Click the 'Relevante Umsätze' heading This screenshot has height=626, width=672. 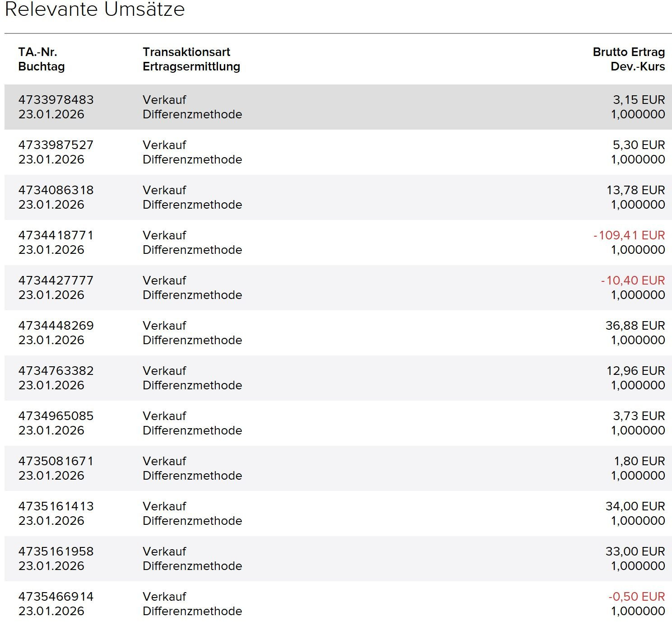95,9
